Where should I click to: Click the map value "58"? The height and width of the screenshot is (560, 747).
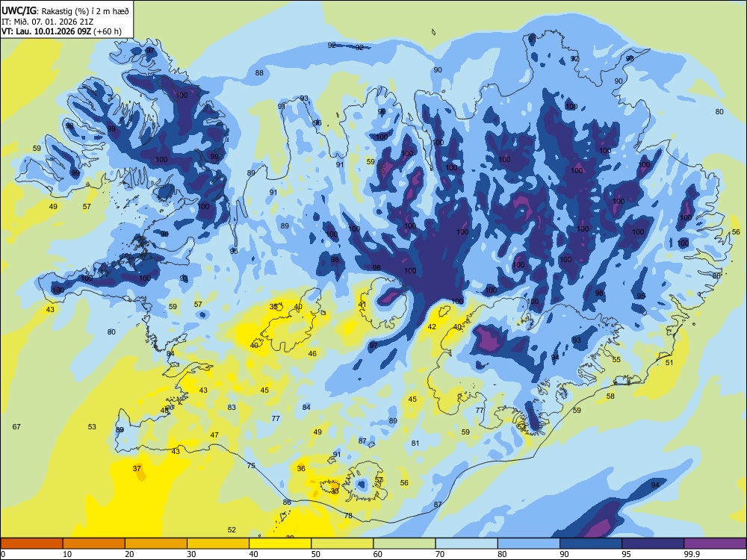610,396
